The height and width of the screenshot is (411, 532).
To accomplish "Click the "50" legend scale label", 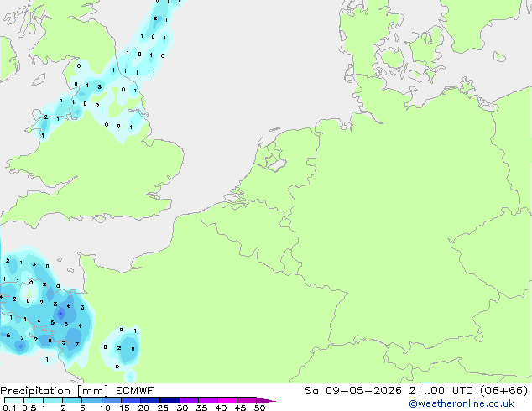I will (x=259, y=408).
